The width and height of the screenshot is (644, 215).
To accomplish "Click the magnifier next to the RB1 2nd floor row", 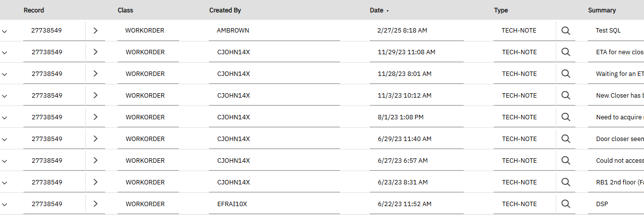I will (x=566, y=182).
